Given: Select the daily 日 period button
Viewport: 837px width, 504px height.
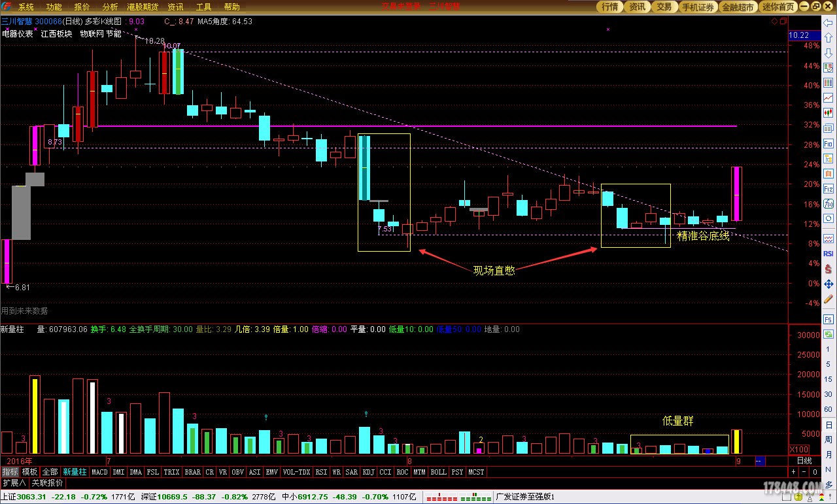Looking at the screenshot, I should (x=828, y=425).
